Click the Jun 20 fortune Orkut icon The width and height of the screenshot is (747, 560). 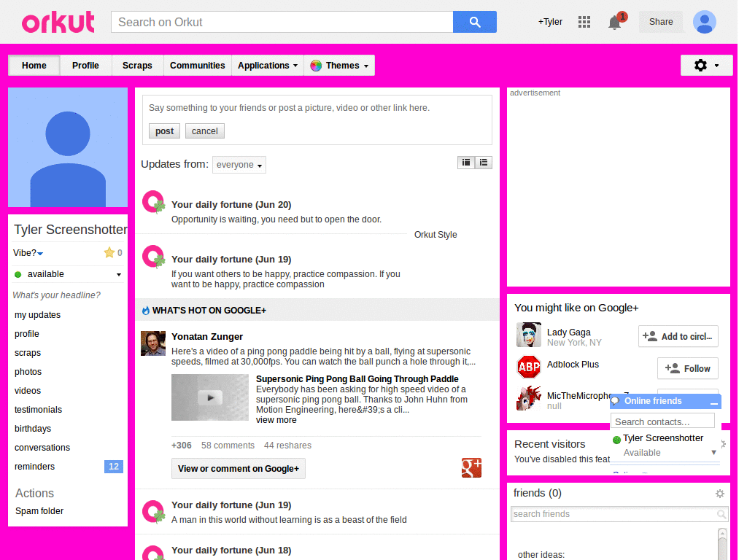(x=154, y=203)
